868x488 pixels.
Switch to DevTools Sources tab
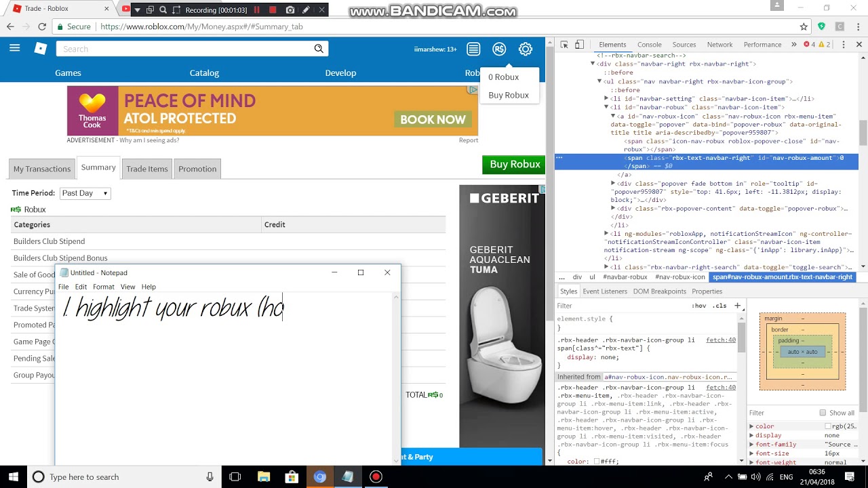pyautogui.click(x=684, y=44)
